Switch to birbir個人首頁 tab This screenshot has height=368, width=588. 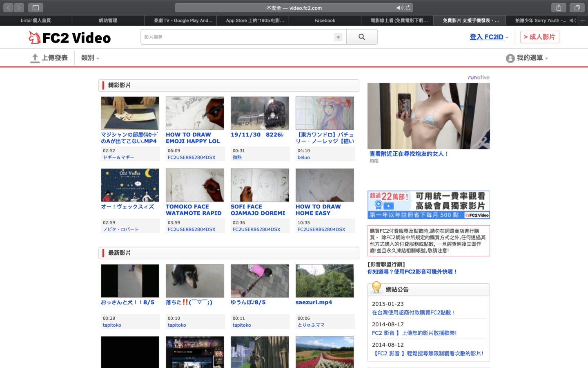point(36,20)
